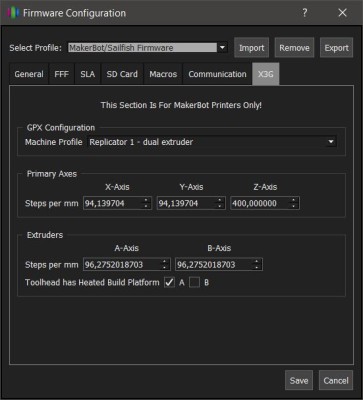The image size is (363, 400).
Task: Click the Primary Axes group label
Action: point(52,174)
